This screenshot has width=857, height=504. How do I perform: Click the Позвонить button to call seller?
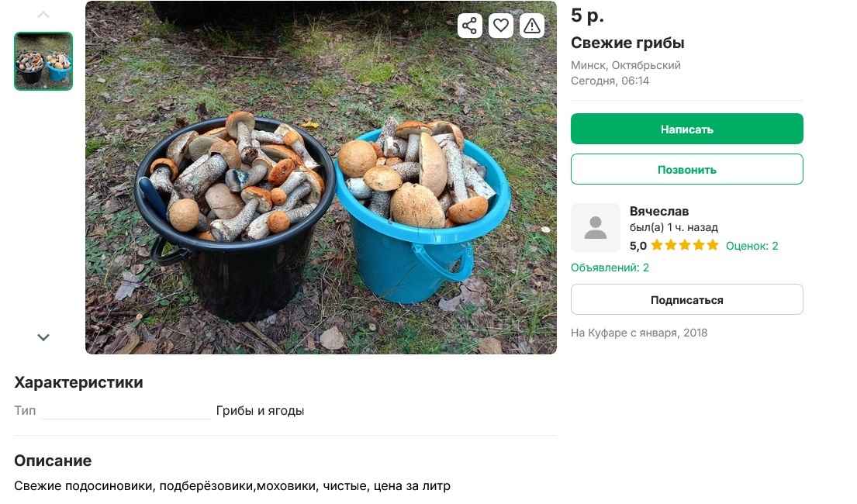coord(686,168)
